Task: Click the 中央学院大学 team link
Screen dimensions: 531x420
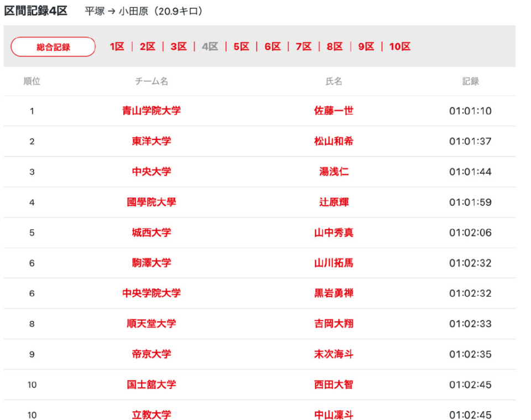Action: coord(152,293)
